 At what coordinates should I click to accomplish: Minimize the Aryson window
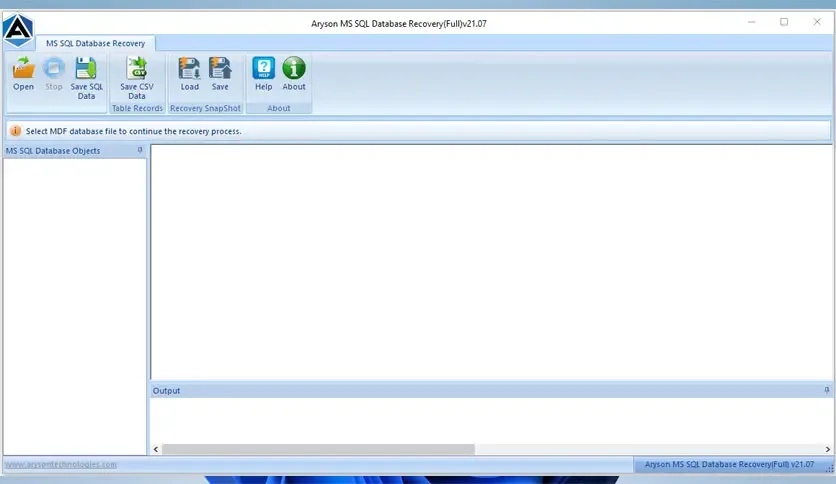coord(752,22)
